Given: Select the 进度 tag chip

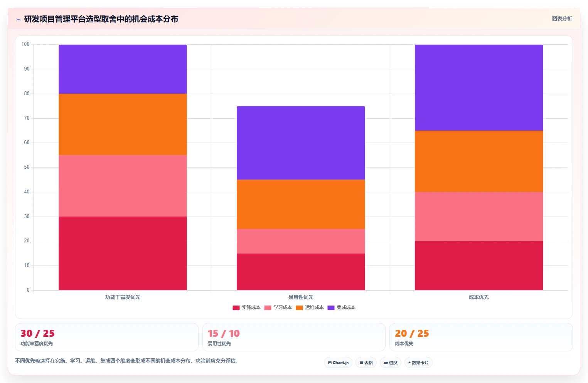Looking at the screenshot, I should (391, 363).
